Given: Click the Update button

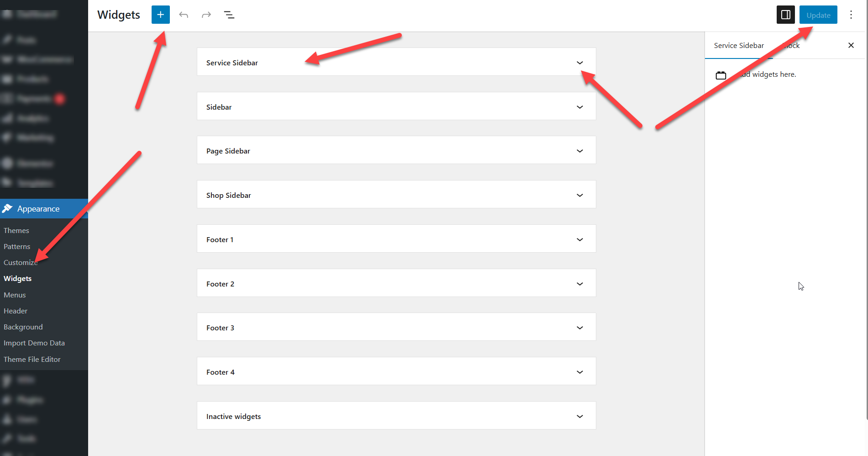Looking at the screenshot, I should click(x=818, y=15).
